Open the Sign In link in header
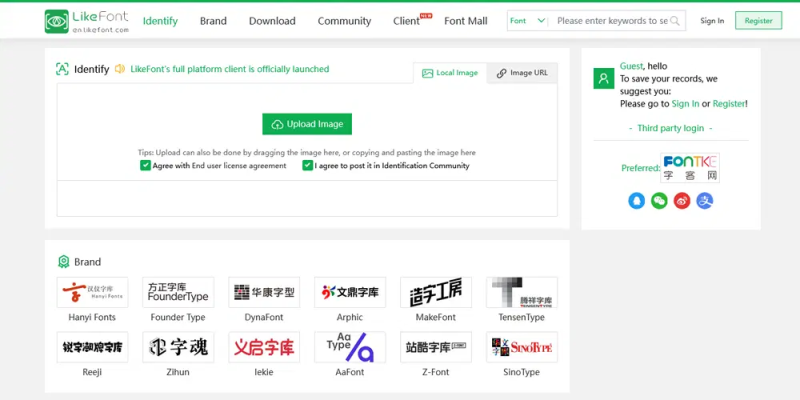This screenshot has height=400, width=800. pyautogui.click(x=712, y=21)
